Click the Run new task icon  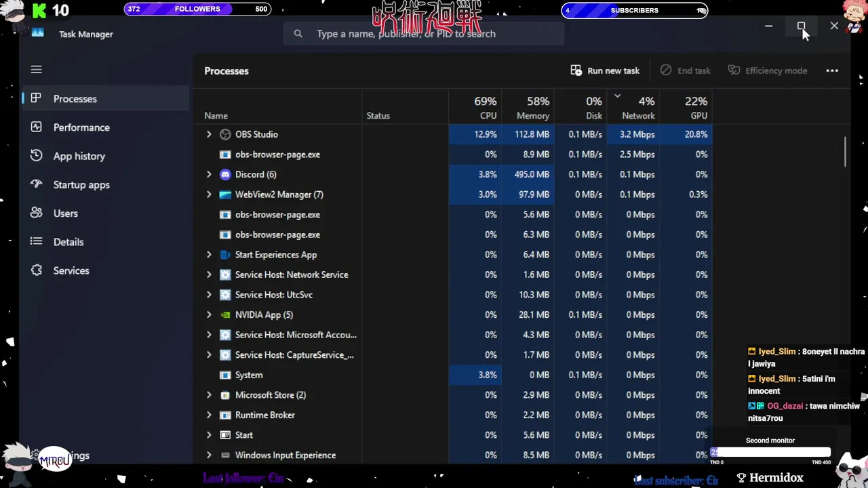point(576,70)
